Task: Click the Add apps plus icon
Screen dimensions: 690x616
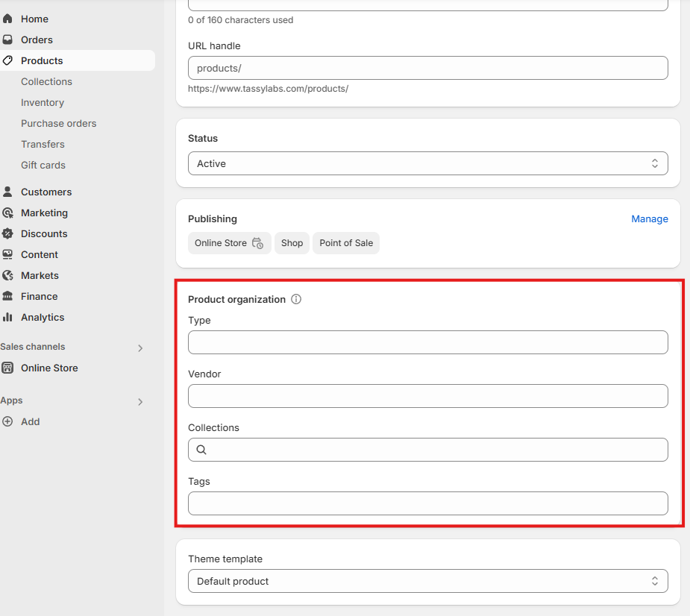Action: 7,421
